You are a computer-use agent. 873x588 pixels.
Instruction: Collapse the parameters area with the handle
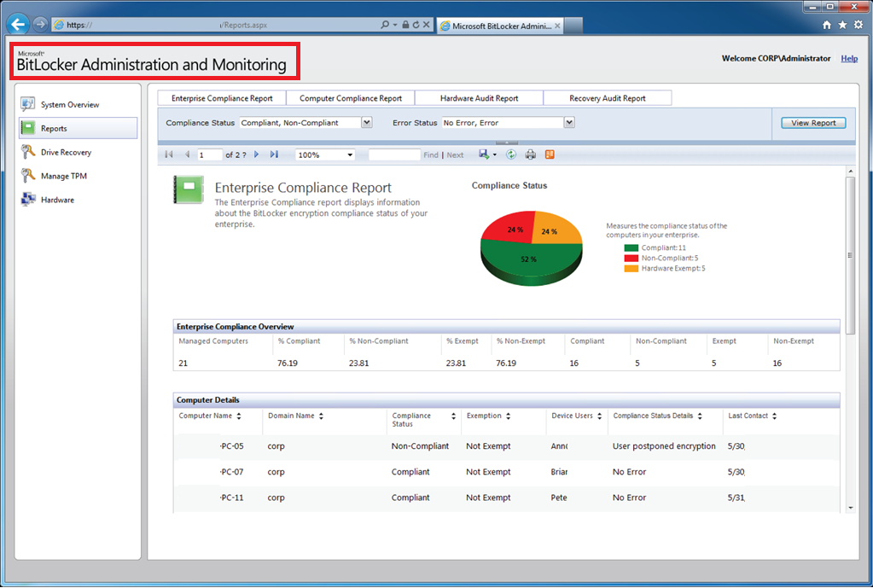507,143
